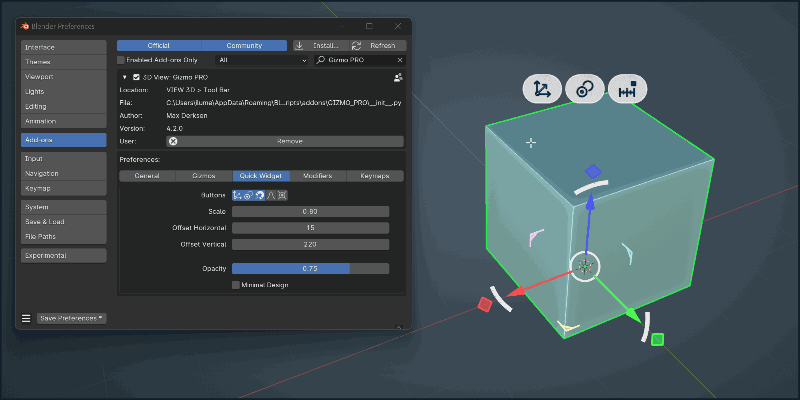Image resolution: width=800 pixels, height=400 pixels.
Task: Open the hamburger menu in Preferences
Action: tap(26, 318)
